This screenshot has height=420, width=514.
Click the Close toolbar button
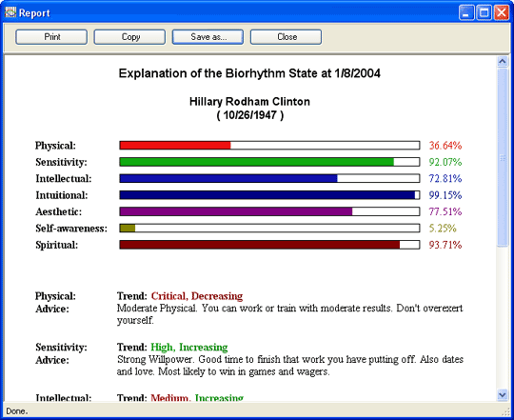tap(286, 37)
